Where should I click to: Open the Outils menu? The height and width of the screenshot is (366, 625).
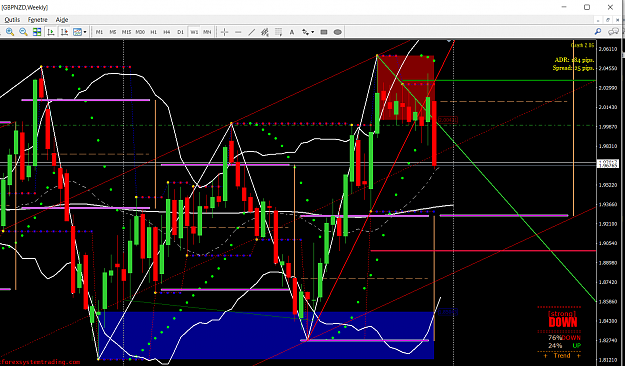click(x=12, y=20)
